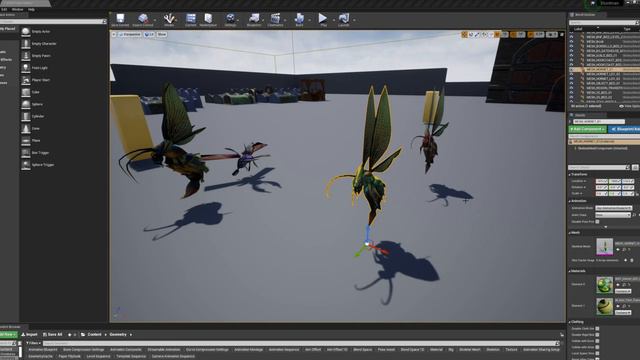640x360 pixels.
Task: Toggle the second Clothing section checkbox
Action: pyautogui.click(x=597, y=335)
